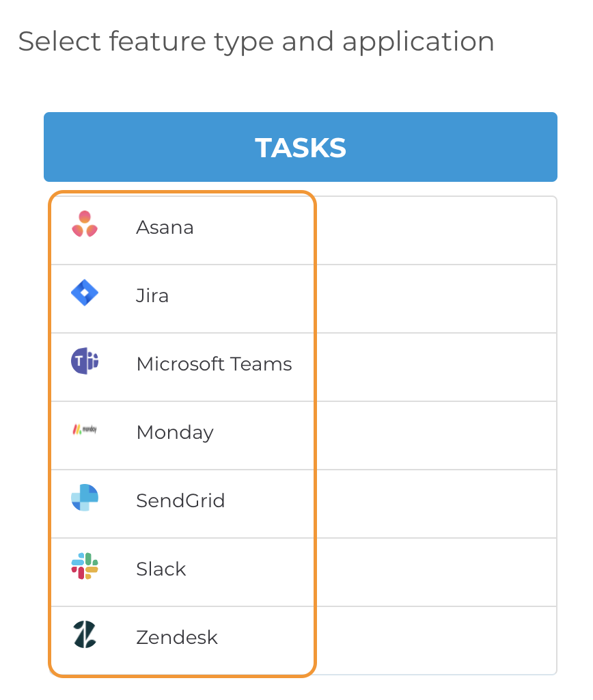Click the blue Jira diamond icon
593x700 pixels.
[x=85, y=293]
